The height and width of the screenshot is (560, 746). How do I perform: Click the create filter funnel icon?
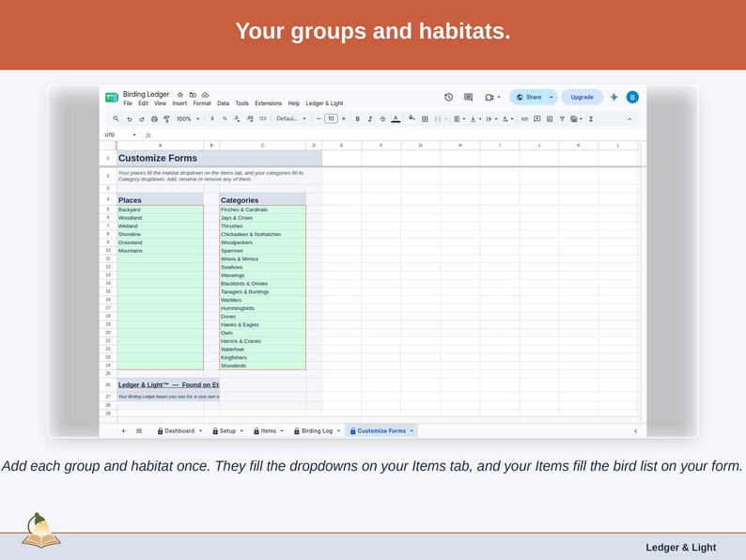pos(562,119)
